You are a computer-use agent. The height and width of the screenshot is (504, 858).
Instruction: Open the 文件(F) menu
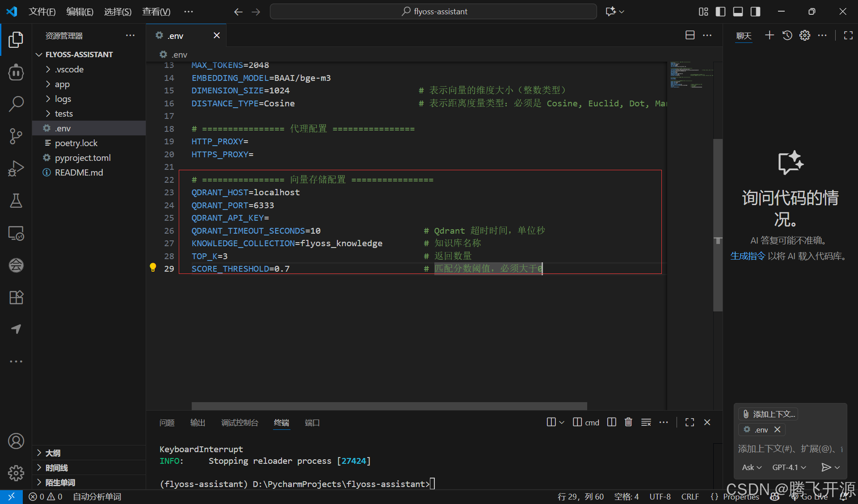(x=42, y=12)
